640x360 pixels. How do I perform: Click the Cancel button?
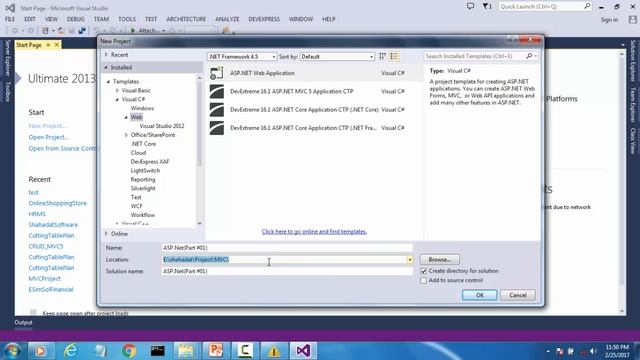pos(518,295)
